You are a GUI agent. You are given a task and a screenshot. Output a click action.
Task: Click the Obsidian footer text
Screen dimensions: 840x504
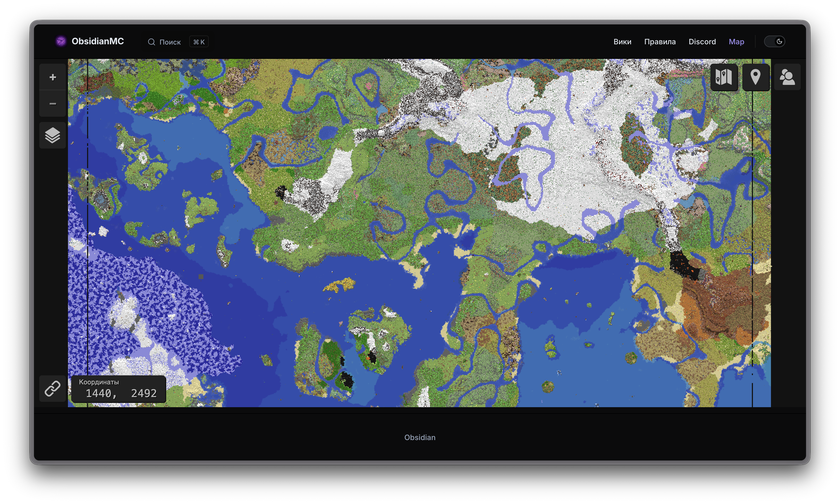[420, 437]
